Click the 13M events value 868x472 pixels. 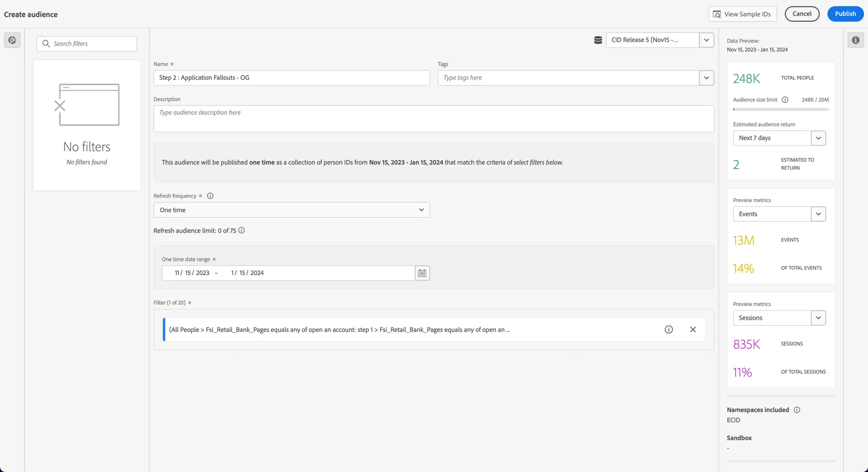pyautogui.click(x=744, y=240)
